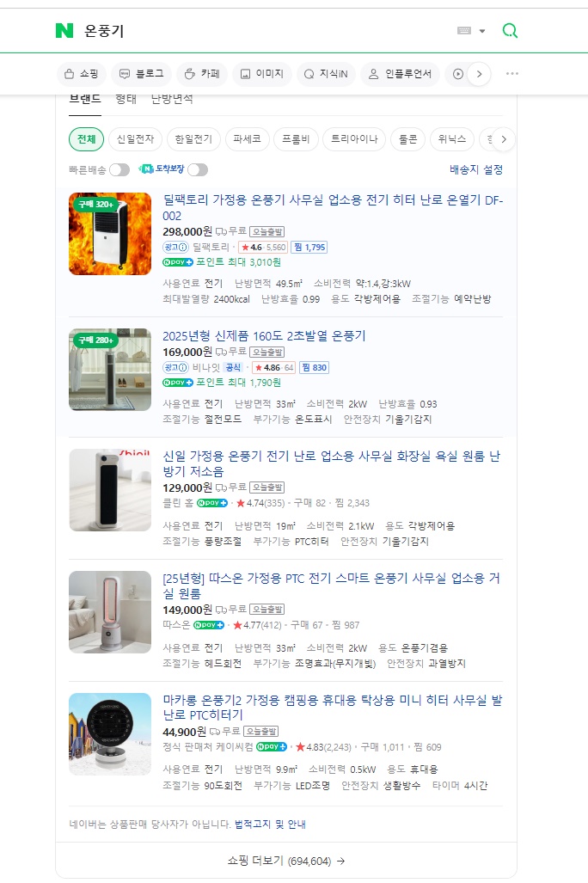Show more brand filters arrow
Viewport: 588px width, 883px height.
[504, 139]
